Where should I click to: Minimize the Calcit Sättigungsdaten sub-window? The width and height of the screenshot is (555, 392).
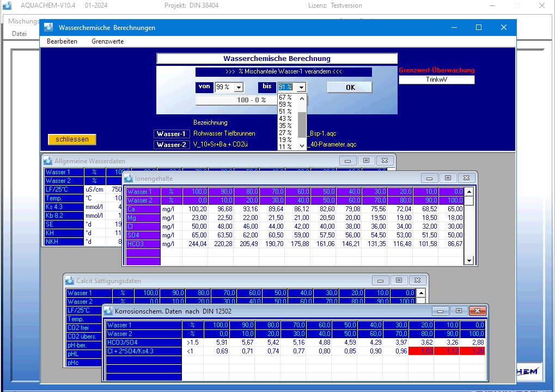coord(381,280)
